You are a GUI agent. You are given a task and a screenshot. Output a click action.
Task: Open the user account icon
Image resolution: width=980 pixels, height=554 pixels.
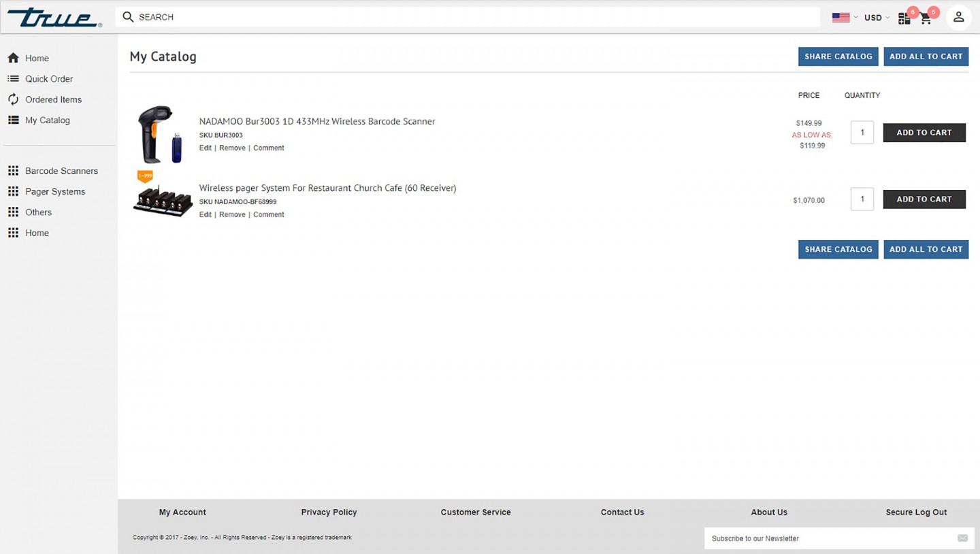(x=959, y=17)
